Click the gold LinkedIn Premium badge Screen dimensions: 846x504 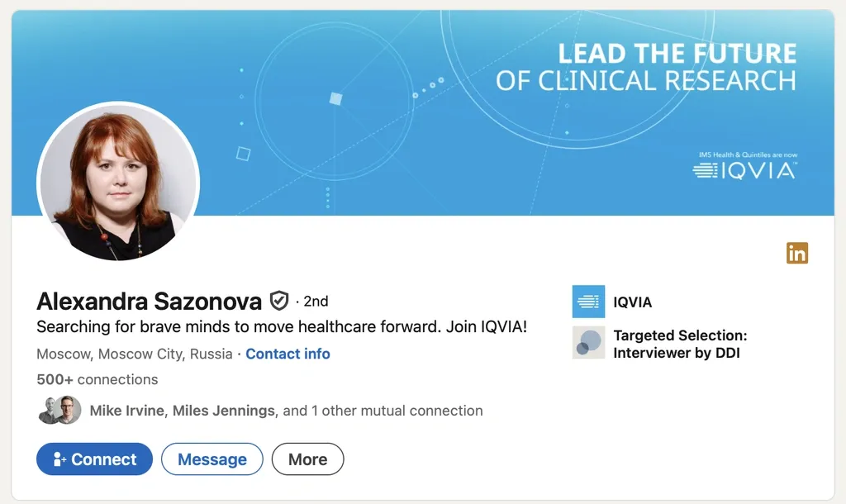click(797, 254)
